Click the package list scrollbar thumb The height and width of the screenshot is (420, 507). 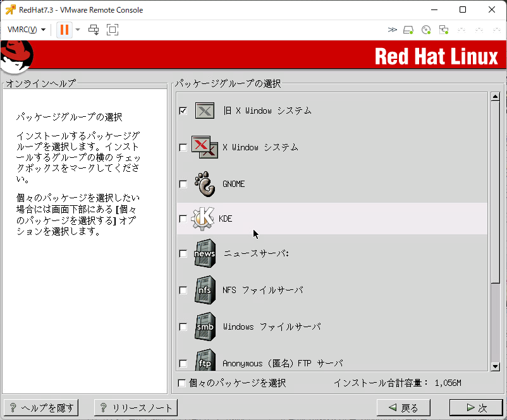click(x=495, y=192)
